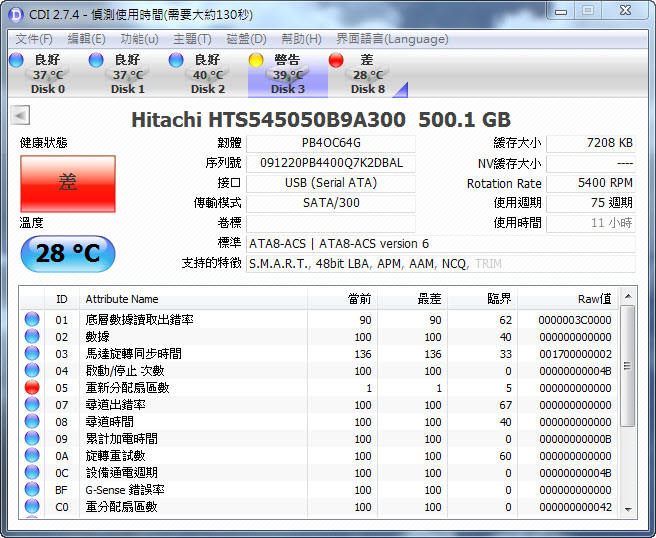Click the yellow warning icon at Disk 3
The width and height of the screenshot is (656, 538).
coord(256,60)
